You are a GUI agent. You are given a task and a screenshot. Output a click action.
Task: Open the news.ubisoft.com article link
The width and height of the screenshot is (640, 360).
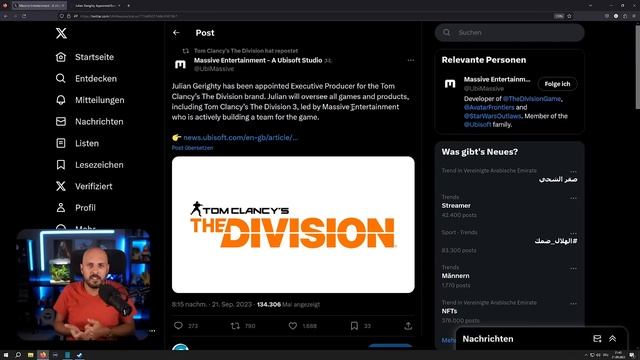coord(240,138)
